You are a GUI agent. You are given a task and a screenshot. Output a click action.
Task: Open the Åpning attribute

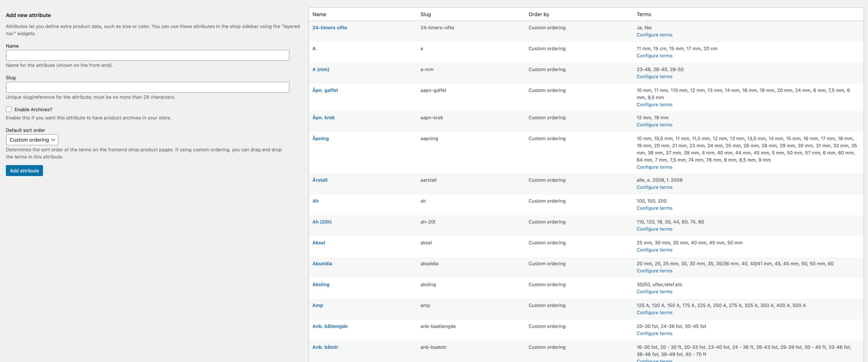point(321,138)
